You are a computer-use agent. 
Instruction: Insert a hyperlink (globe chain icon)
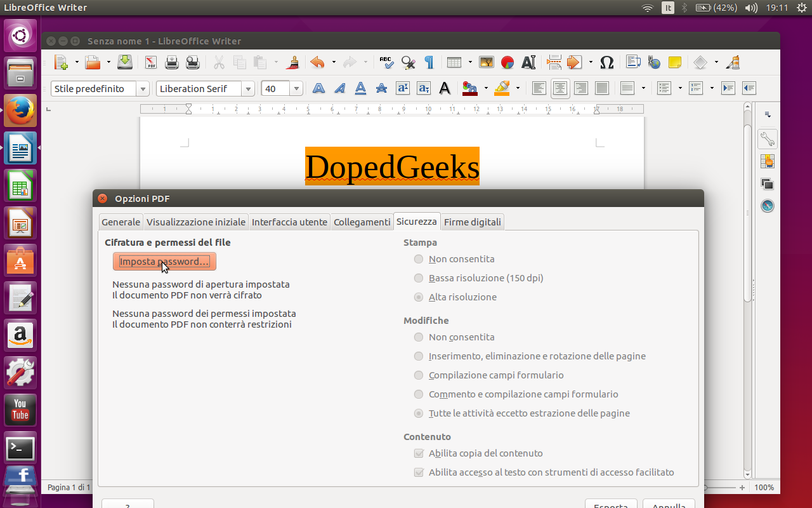click(654, 62)
